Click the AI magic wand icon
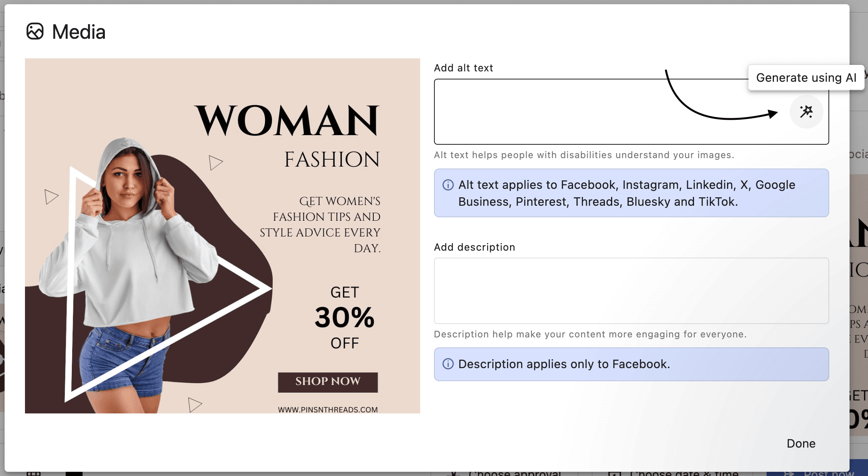868x476 pixels. coord(806,112)
